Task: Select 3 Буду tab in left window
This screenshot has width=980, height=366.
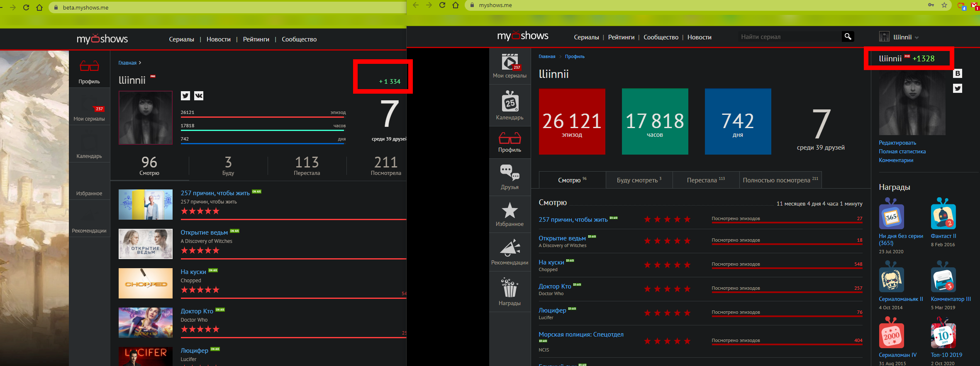Action: click(228, 166)
